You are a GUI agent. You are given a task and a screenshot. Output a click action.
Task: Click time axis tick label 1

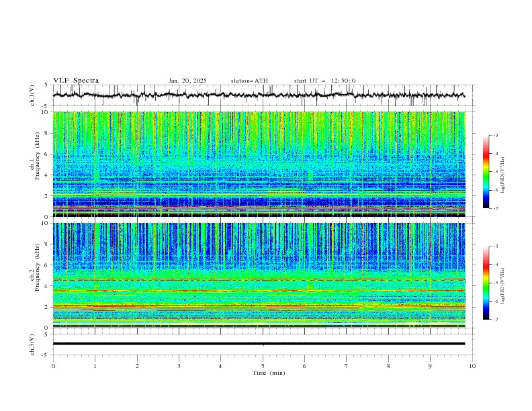pos(95,366)
